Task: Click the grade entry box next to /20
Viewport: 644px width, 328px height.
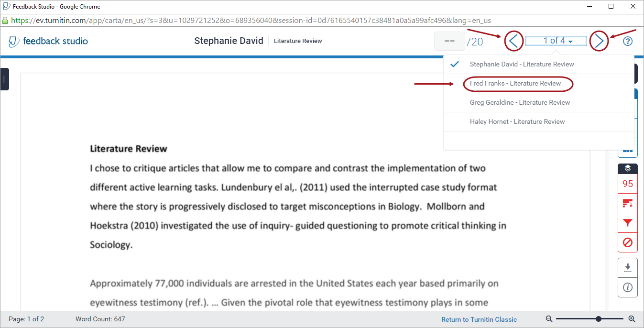Action: [x=449, y=41]
